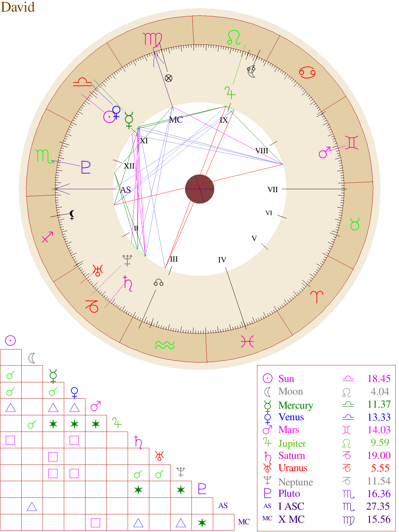Click "I ASC" in the positions legend

click(291, 506)
